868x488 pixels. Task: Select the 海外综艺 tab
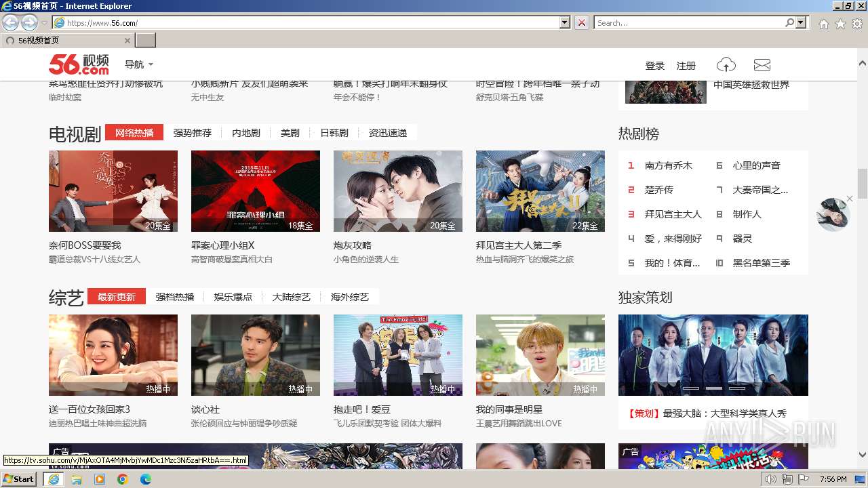click(350, 297)
